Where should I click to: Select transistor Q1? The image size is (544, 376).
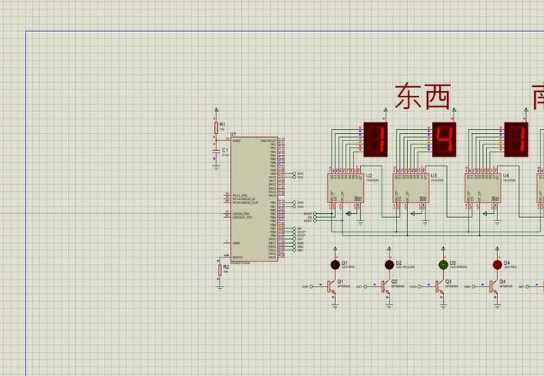point(331,287)
